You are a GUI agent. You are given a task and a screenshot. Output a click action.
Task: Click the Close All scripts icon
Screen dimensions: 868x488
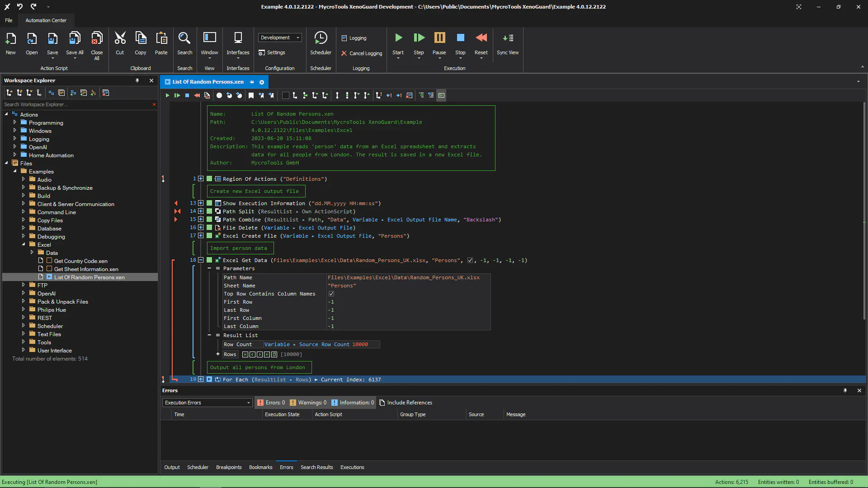coord(97,38)
